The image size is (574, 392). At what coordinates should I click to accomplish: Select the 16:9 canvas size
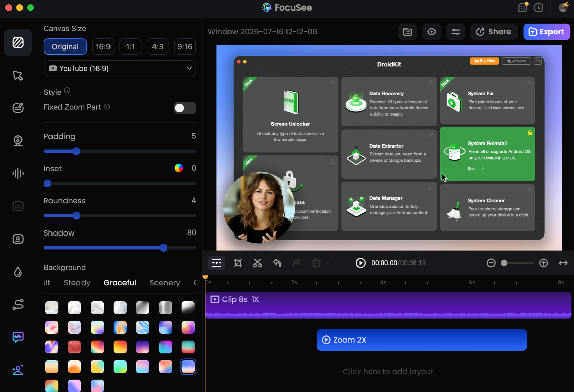point(103,47)
